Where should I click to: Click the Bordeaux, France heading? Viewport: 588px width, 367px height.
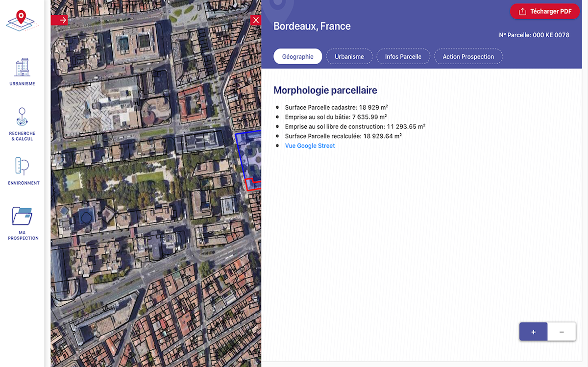click(312, 26)
